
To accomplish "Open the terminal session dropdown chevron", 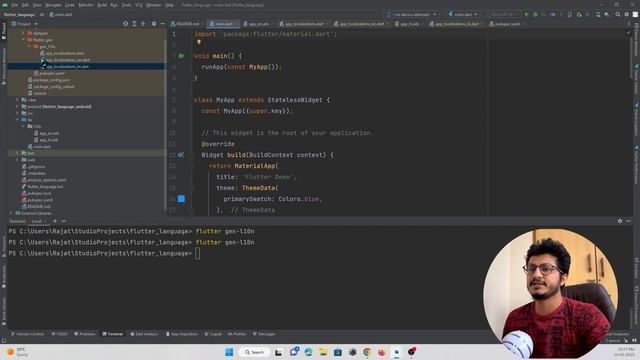I will (64, 221).
